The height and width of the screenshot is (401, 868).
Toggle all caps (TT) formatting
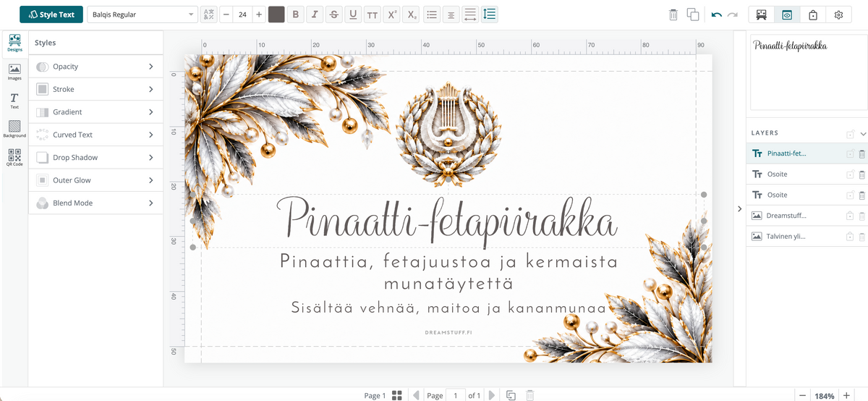372,14
